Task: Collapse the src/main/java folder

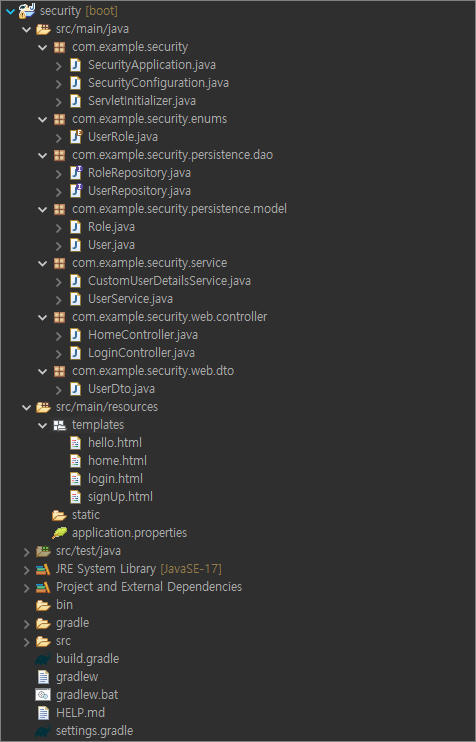Action: 26,29
